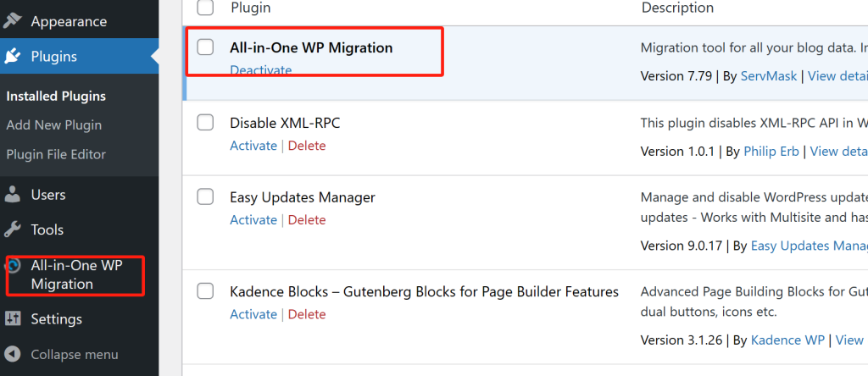Click the All-in-One WP Migration plugin title
Viewport: 868px width, 376px height.
point(311,47)
